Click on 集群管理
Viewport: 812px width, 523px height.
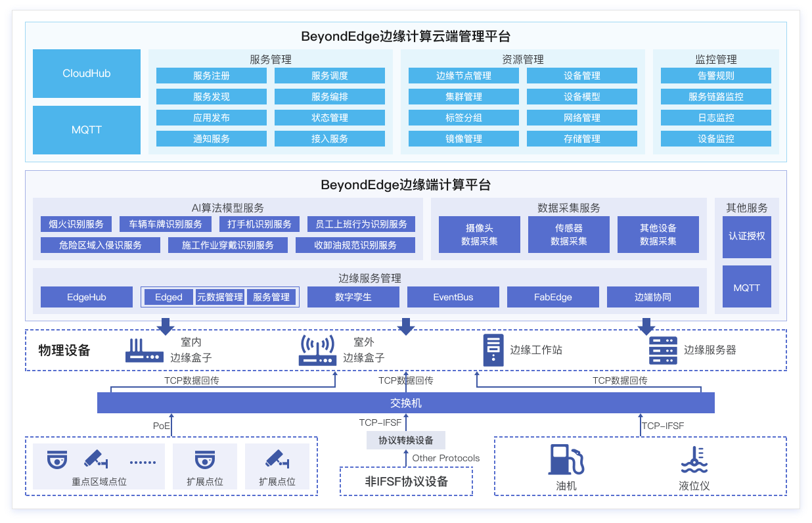point(464,97)
